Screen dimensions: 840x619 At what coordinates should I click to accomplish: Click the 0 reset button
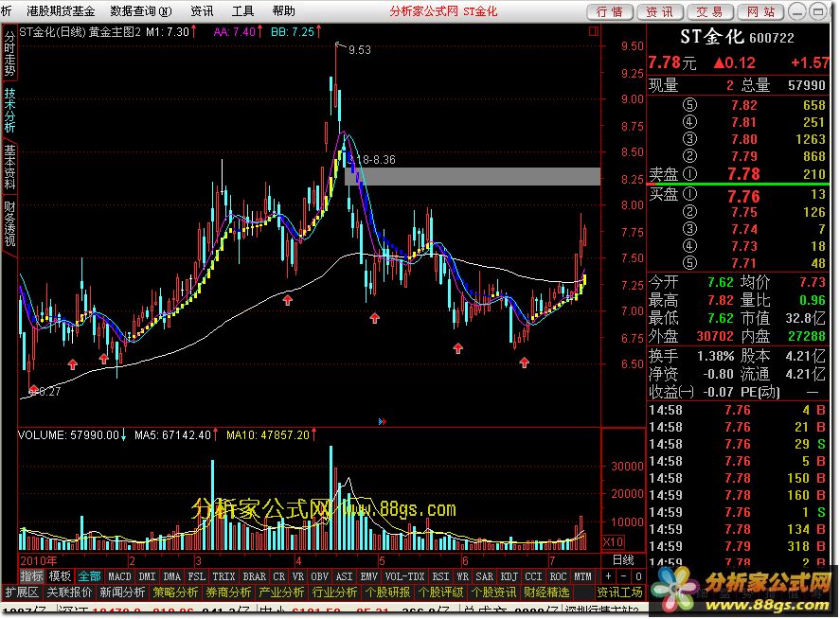(x=638, y=576)
